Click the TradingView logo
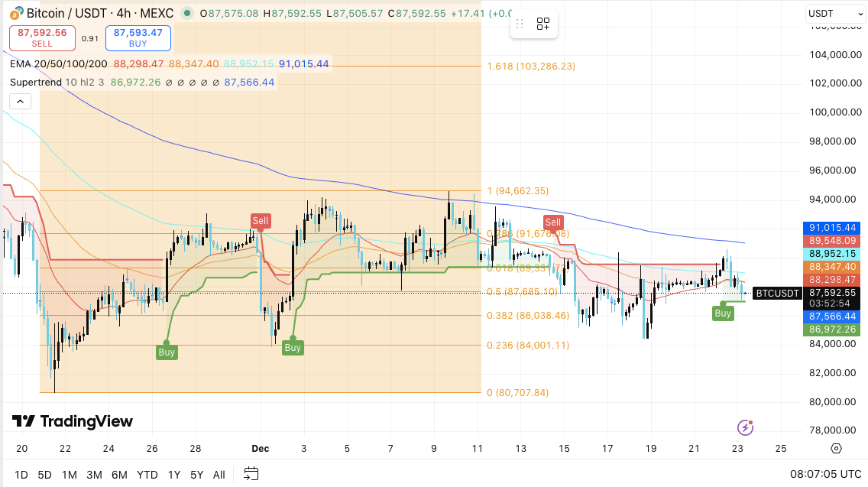The image size is (868, 487). point(73,421)
